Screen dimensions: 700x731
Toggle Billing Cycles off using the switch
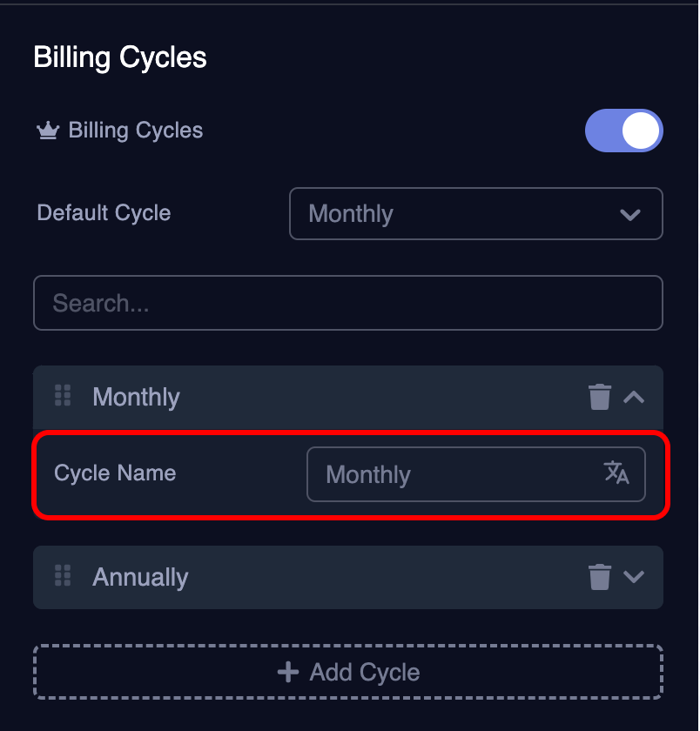[x=624, y=131]
